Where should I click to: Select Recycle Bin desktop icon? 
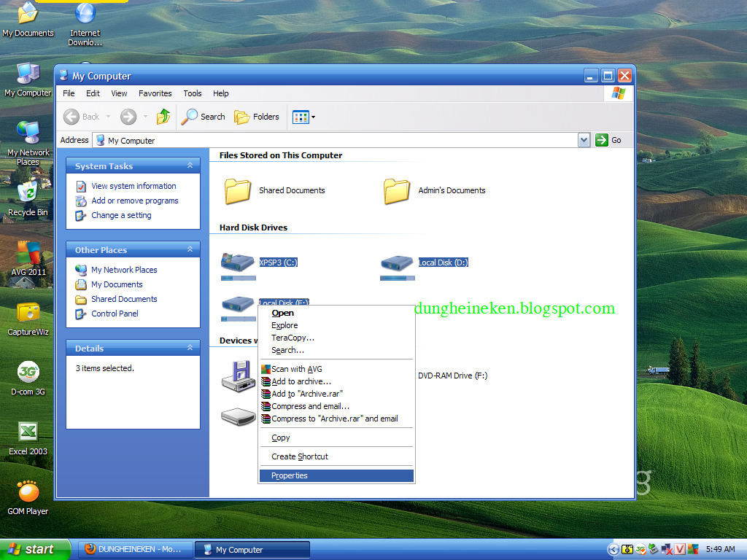(x=28, y=199)
